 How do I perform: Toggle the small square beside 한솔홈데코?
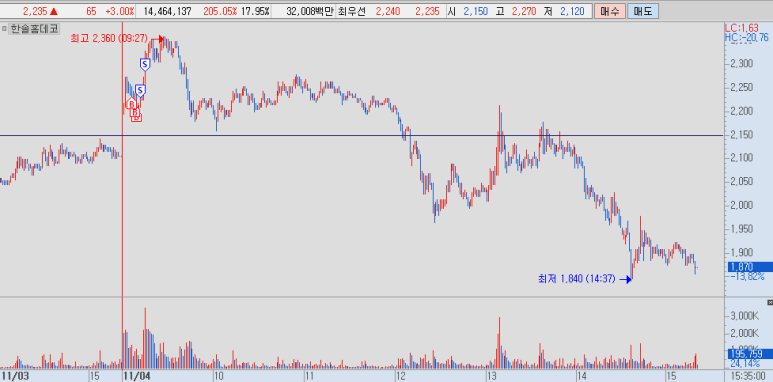(4, 29)
